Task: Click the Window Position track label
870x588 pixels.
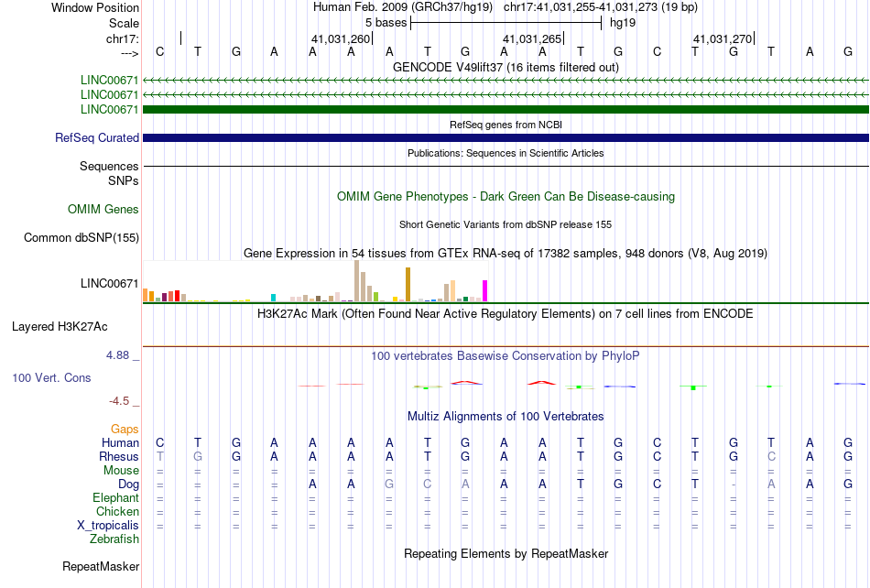Action: 95,7
